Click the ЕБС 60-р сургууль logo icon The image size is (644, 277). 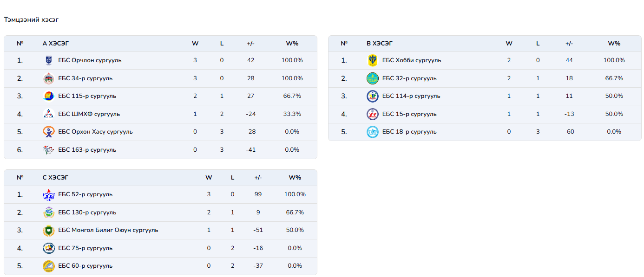tap(48, 266)
